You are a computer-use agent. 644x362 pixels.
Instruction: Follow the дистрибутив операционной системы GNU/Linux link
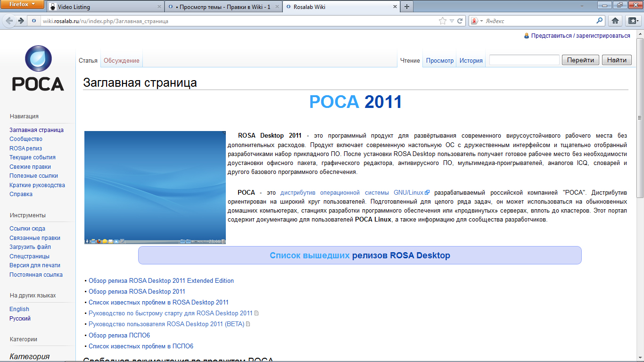point(352,193)
